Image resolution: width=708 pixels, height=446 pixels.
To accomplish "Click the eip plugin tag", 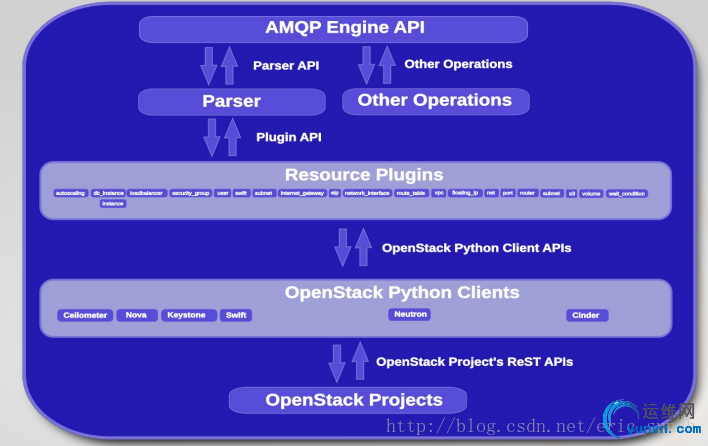I will (335, 193).
